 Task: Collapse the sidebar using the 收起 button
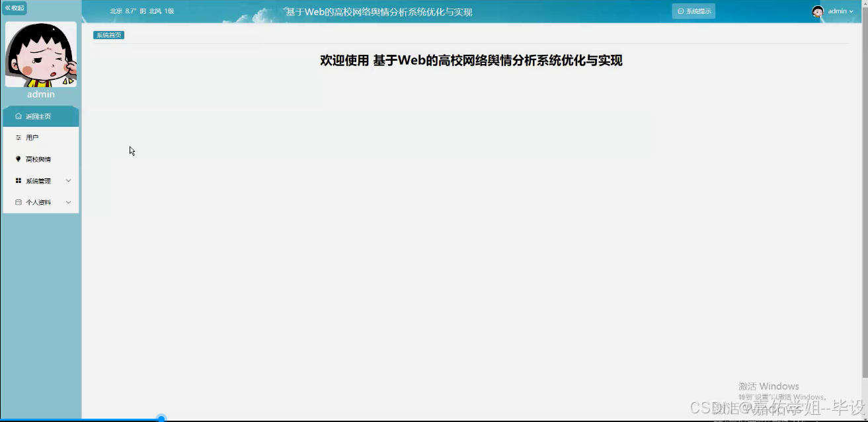coord(13,8)
